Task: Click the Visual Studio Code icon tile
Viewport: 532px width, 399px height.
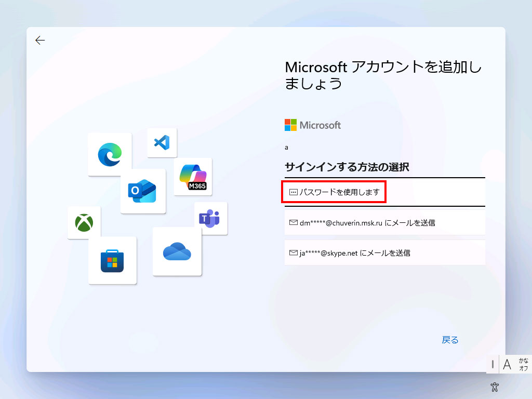Action: tap(162, 142)
